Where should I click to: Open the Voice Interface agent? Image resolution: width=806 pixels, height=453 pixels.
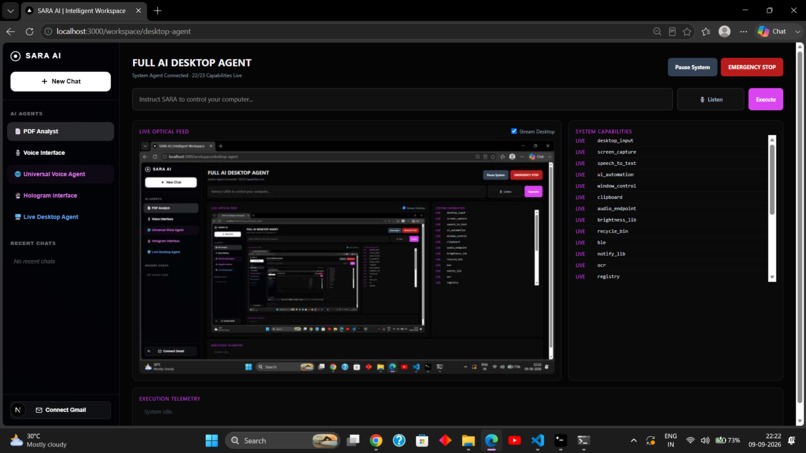point(61,153)
